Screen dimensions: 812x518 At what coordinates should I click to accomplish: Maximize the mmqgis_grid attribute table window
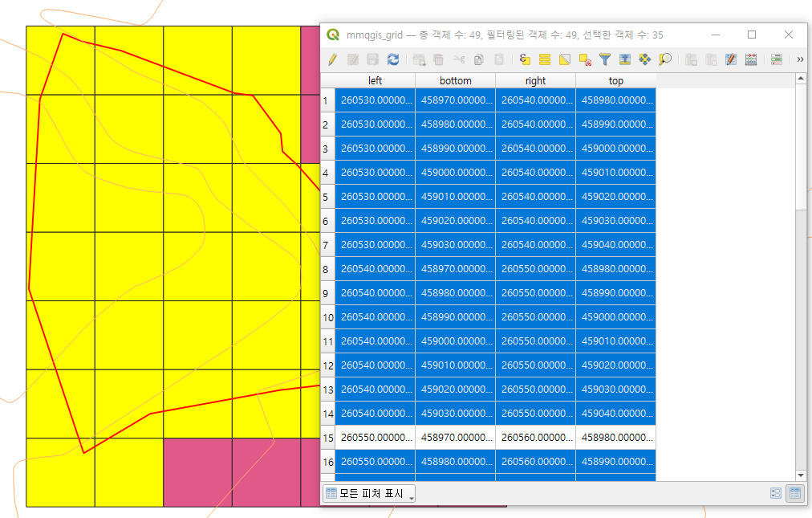click(x=752, y=35)
